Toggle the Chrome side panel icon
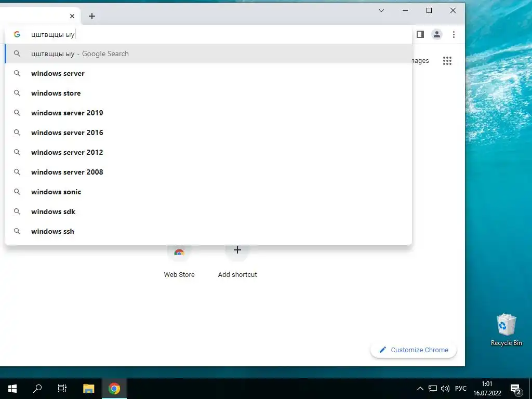 420,34
